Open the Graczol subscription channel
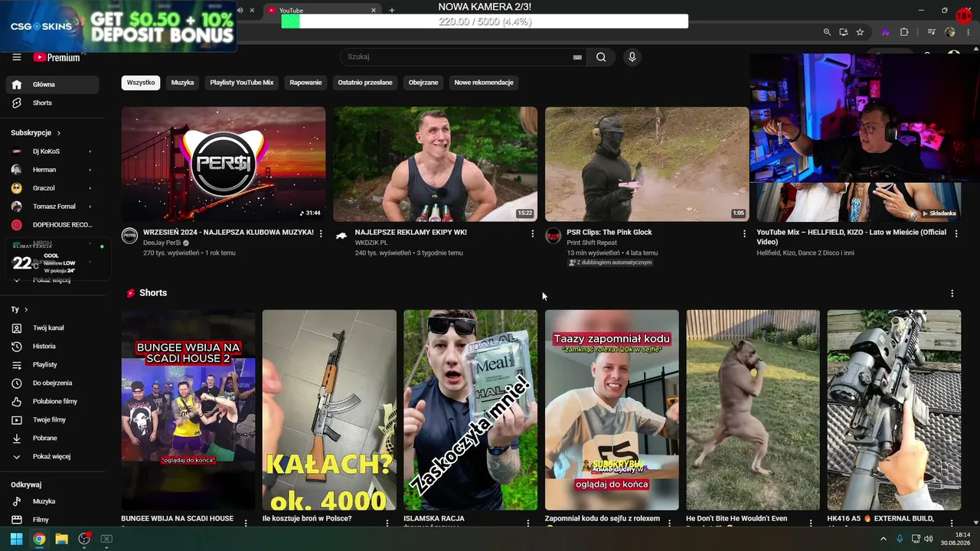Screen dimensions: 980x551 [x=52, y=188]
